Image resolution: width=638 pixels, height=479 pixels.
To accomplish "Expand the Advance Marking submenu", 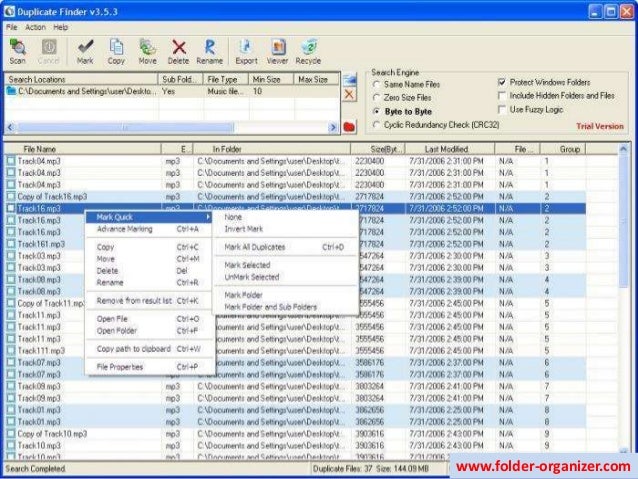I will coord(125,229).
